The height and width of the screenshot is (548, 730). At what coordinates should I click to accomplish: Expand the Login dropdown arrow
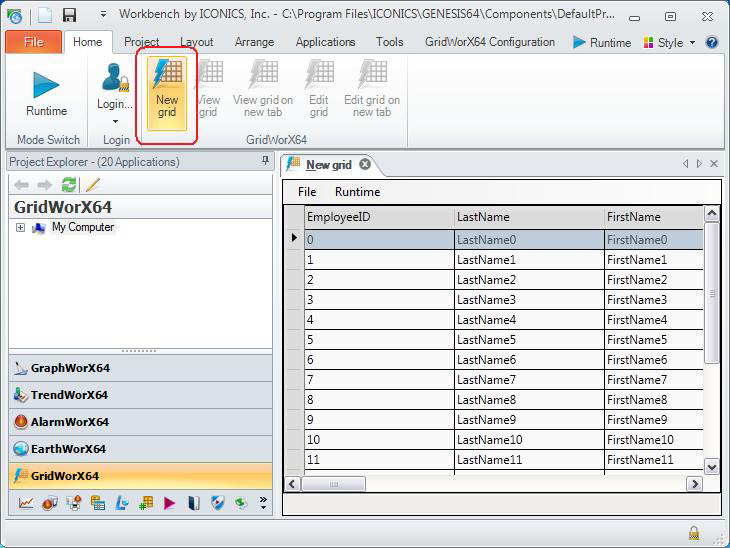(x=115, y=122)
